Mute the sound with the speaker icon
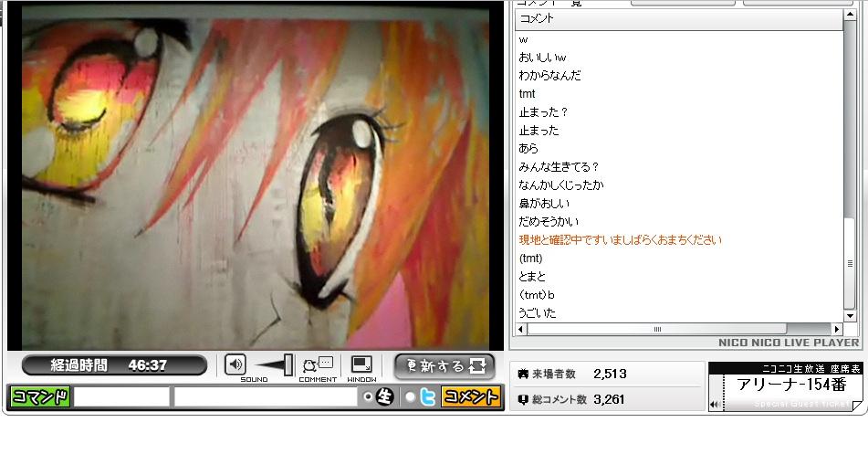Viewport: 868px width, 475px height. click(235, 364)
